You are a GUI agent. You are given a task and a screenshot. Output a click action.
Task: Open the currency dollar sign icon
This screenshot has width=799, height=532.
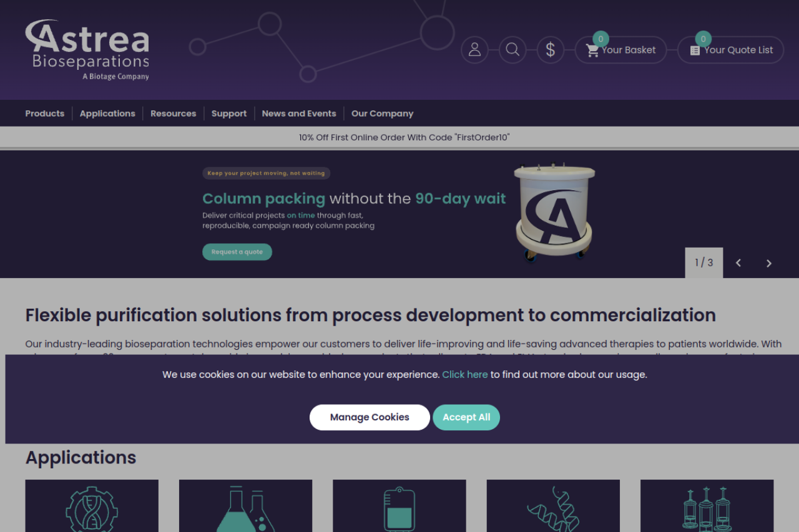[x=550, y=50]
